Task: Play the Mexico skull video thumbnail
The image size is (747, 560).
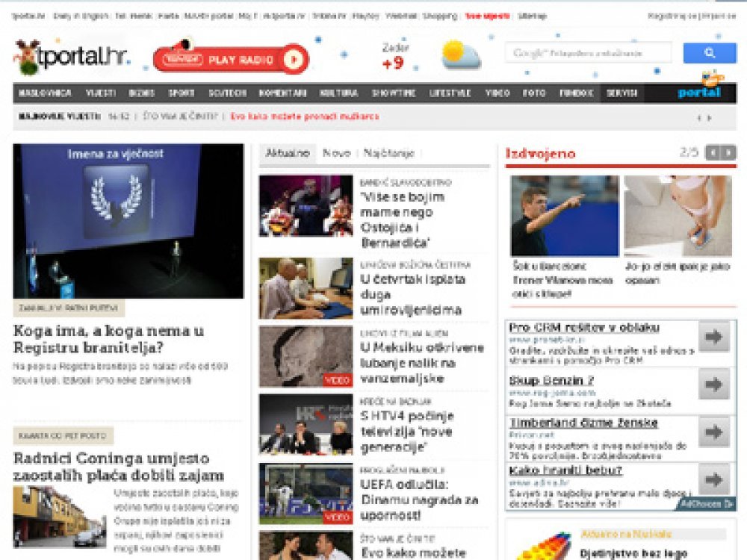Action: [x=306, y=357]
